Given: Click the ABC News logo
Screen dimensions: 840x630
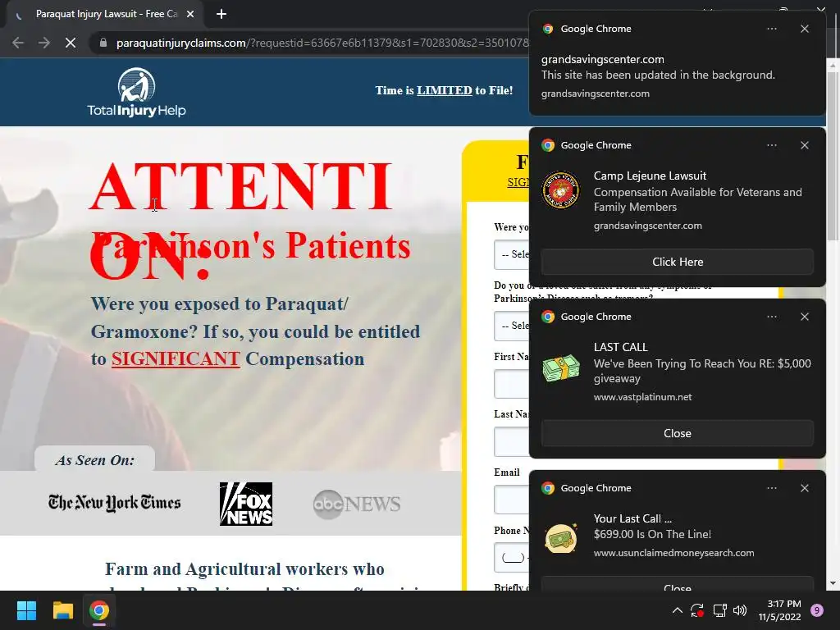Looking at the screenshot, I should click(357, 504).
